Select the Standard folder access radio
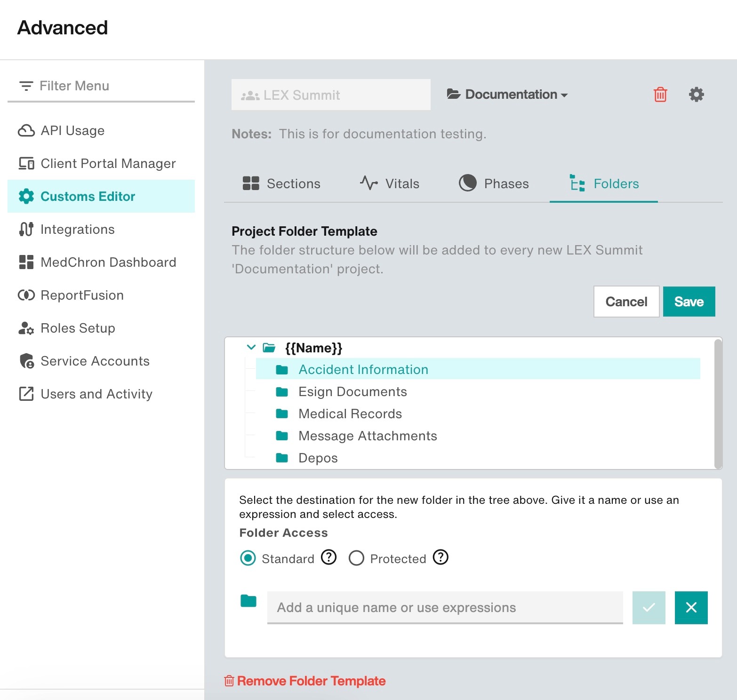Image resolution: width=737 pixels, height=700 pixels. [x=248, y=558]
